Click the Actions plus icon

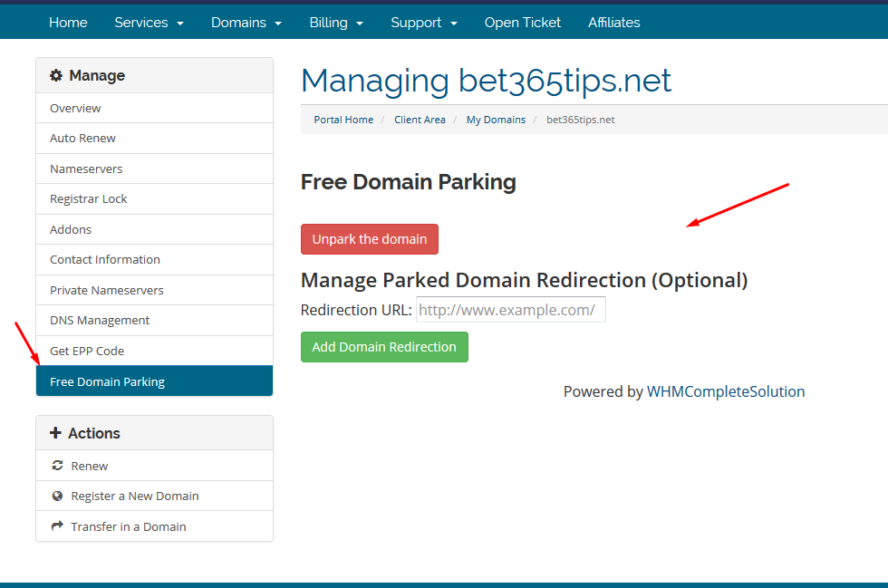(x=55, y=433)
